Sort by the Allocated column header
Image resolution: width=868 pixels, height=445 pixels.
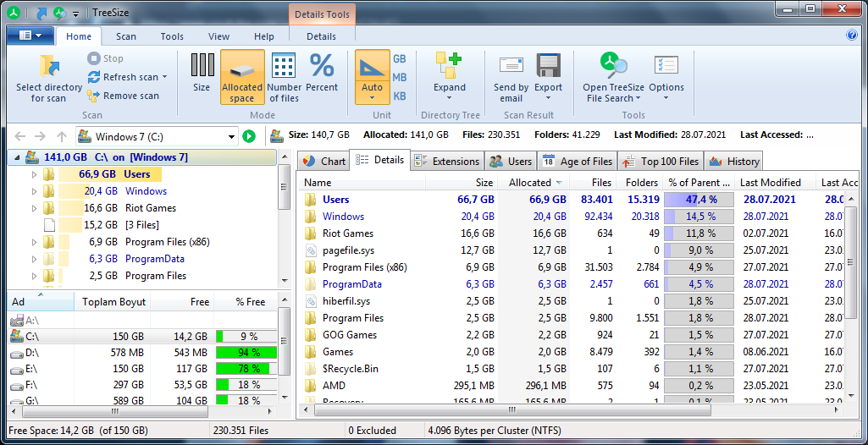534,183
